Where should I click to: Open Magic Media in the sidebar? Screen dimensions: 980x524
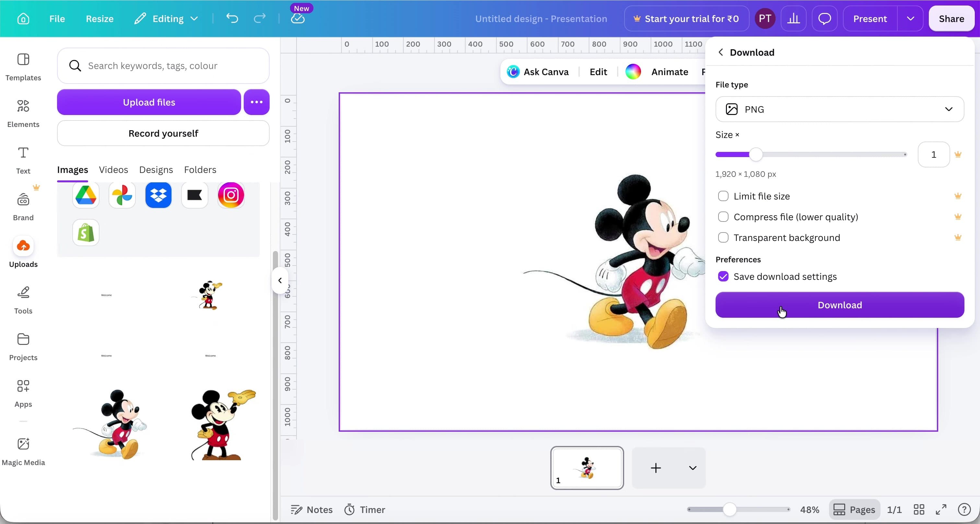click(x=23, y=451)
